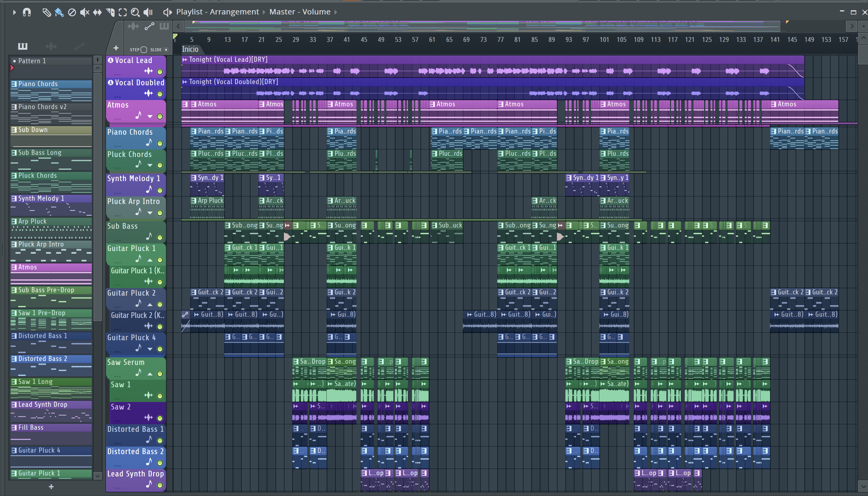Add new picker item with bottom plus
This screenshot has height=496, width=868.
tap(51, 487)
